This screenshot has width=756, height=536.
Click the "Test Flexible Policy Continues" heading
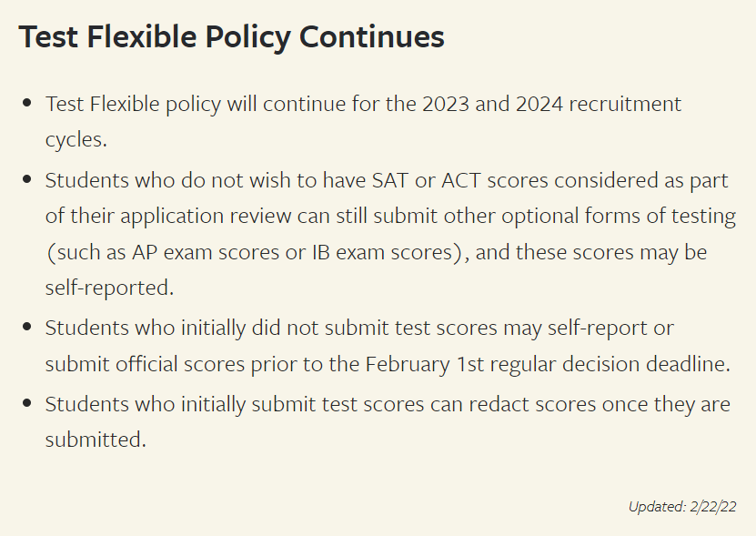tap(231, 36)
